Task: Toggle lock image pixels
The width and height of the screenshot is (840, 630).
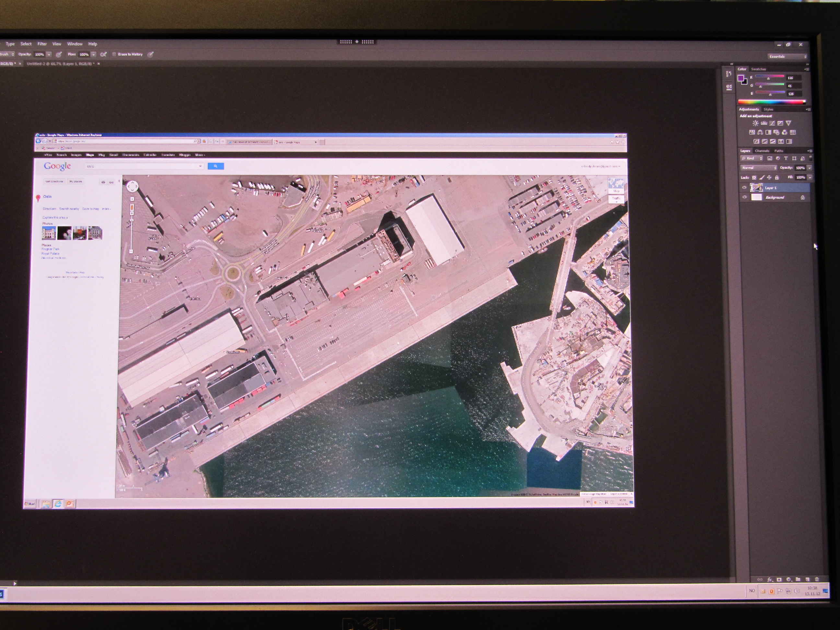Action: pyautogui.click(x=762, y=178)
